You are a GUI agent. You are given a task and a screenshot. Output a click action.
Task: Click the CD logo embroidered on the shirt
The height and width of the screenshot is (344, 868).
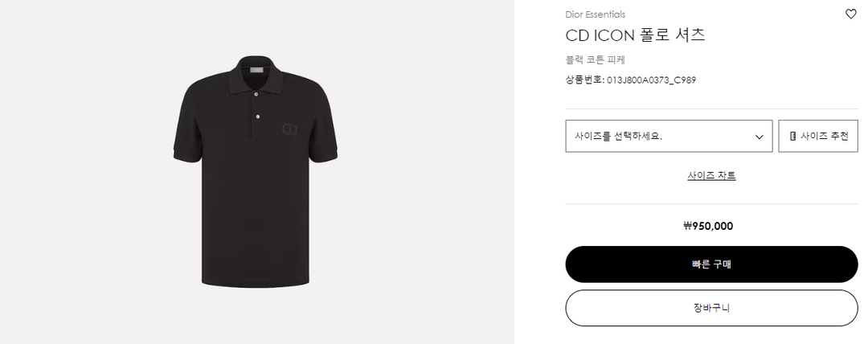[x=289, y=129]
